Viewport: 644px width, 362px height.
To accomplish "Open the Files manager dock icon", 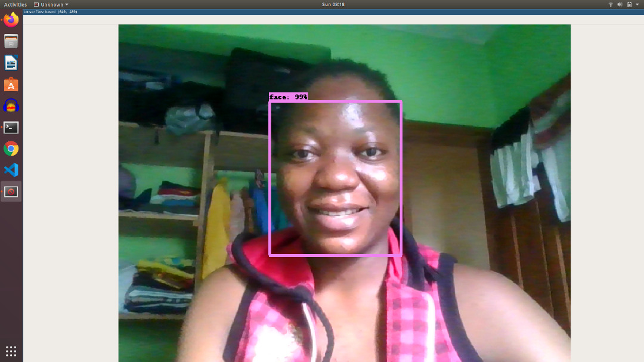I will point(11,42).
